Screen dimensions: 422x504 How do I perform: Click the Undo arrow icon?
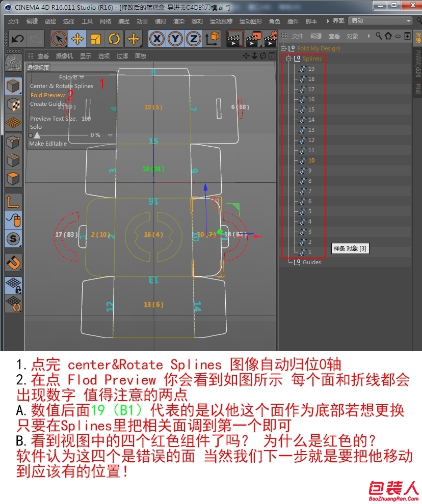click(x=17, y=39)
